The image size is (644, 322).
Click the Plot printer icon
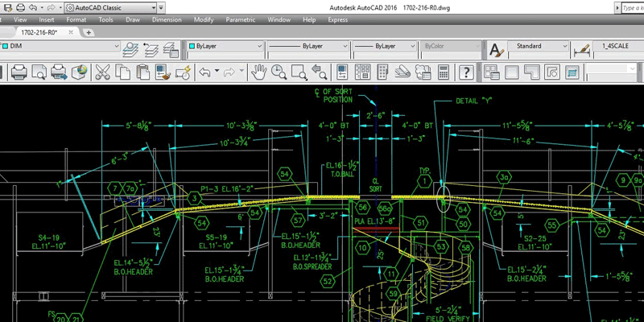tap(19, 72)
